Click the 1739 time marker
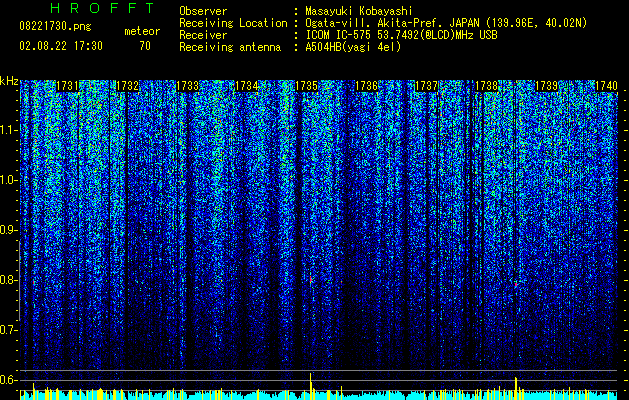The image size is (629, 400). coord(546,86)
